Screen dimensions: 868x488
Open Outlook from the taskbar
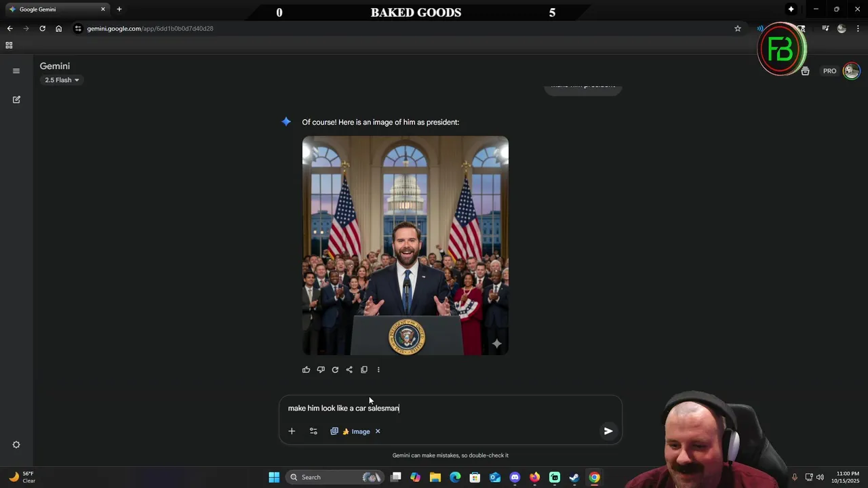495,477
